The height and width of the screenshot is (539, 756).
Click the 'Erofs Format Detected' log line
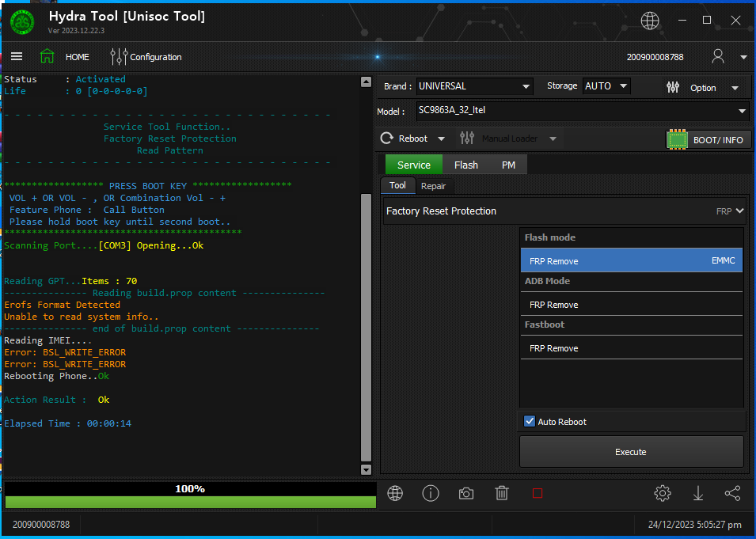tap(63, 305)
